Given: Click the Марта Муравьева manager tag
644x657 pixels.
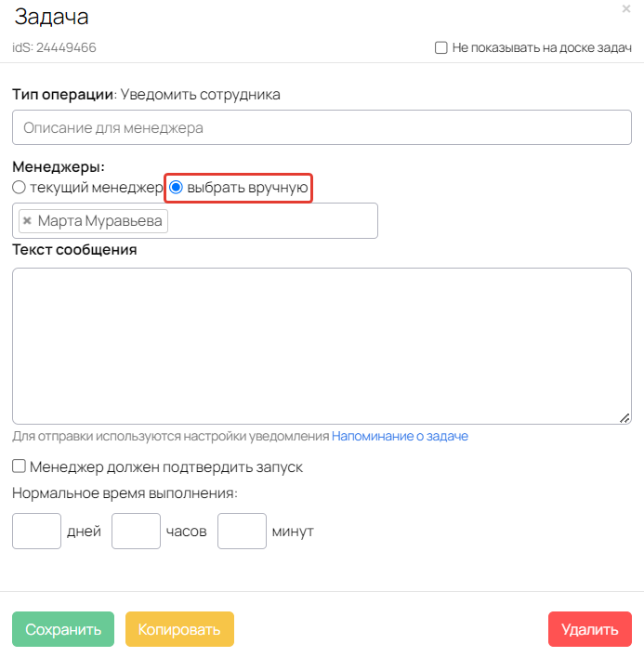Looking at the screenshot, I should [x=100, y=221].
